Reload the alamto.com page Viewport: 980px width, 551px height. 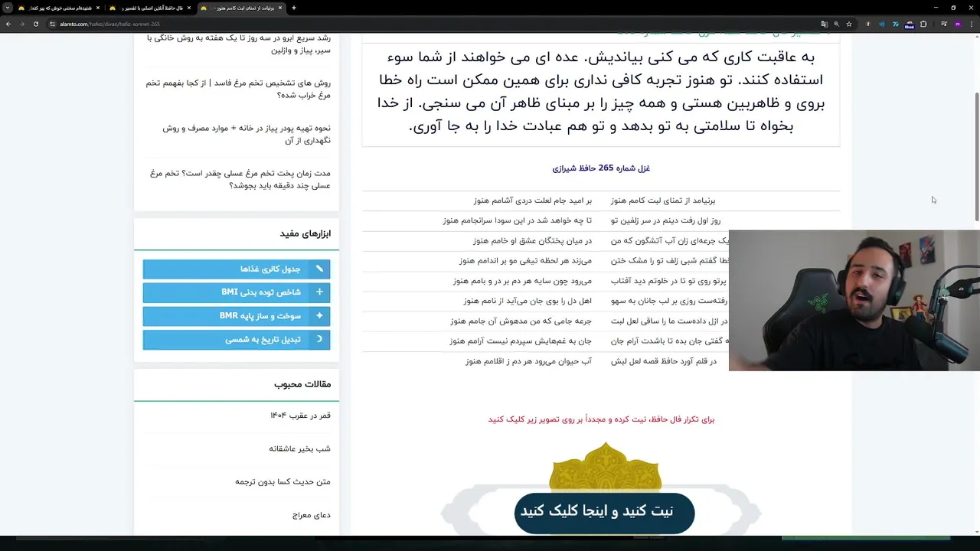35,24
